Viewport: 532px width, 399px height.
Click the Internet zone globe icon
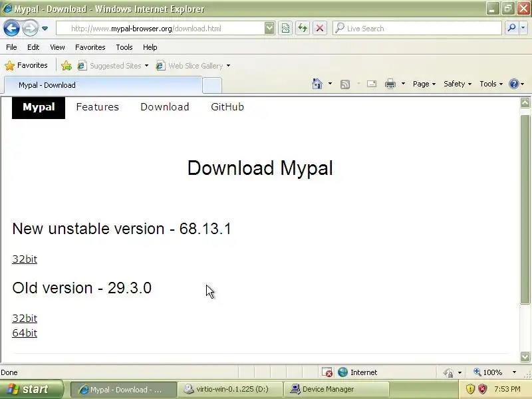click(342, 372)
